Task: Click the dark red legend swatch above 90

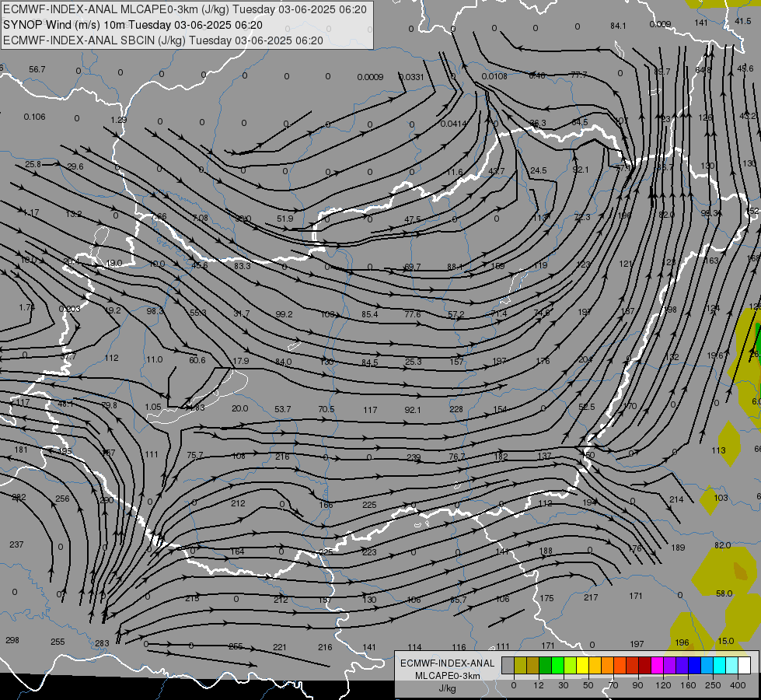Action: coord(644,666)
